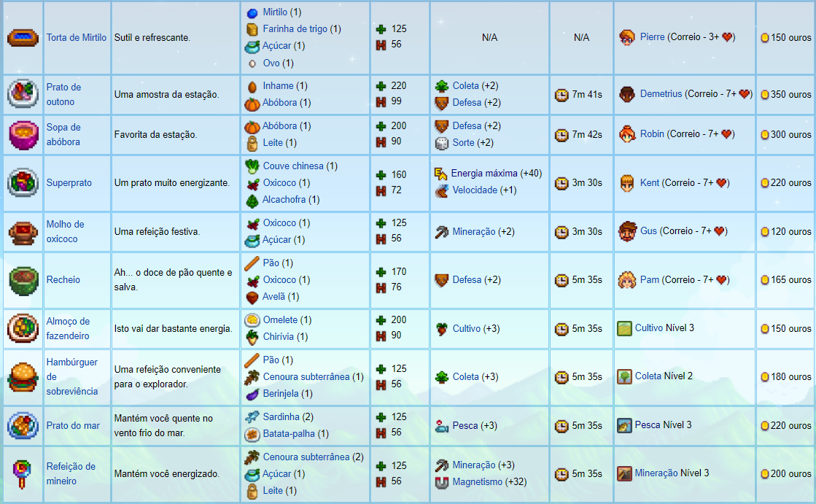Image resolution: width=816 pixels, height=504 pixels.
Task: Open the Refeição de mineiro link
Action: click(x=71, y=474)
